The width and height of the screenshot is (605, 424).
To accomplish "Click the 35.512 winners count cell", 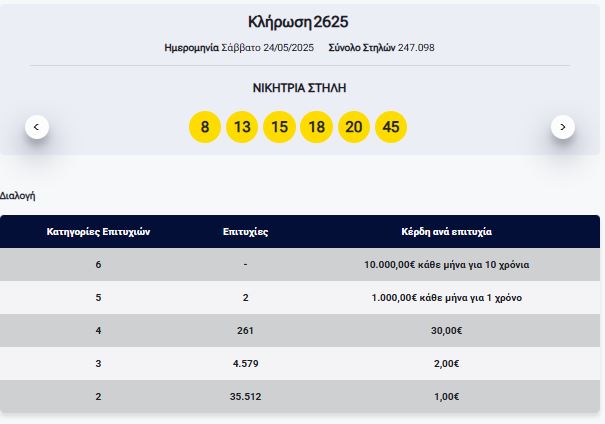I will click(x=245, y=397).
